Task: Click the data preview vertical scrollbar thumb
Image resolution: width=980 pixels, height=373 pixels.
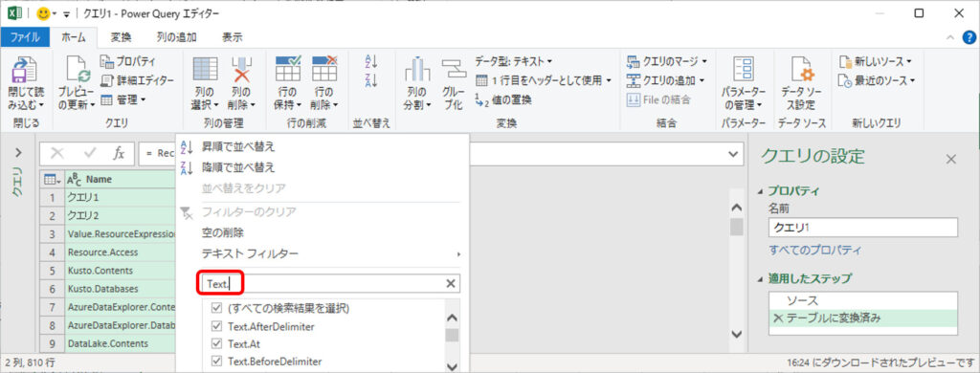Action: (736, 226)
